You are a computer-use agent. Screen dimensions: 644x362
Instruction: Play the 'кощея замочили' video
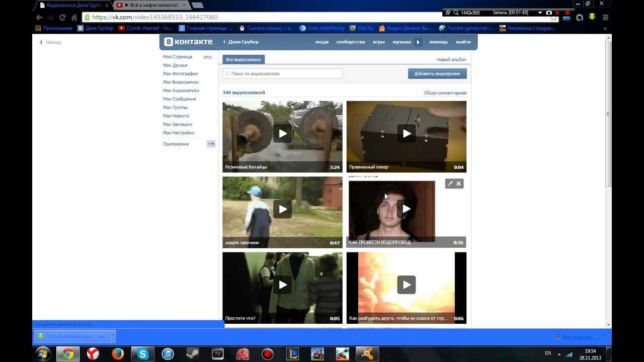(x=283, y=209)
